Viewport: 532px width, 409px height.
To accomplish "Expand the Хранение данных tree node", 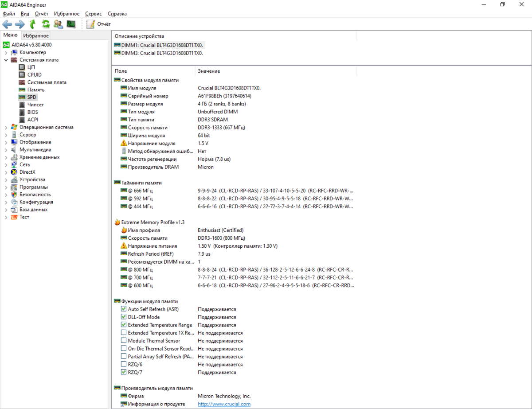I will tap(6, 157).
